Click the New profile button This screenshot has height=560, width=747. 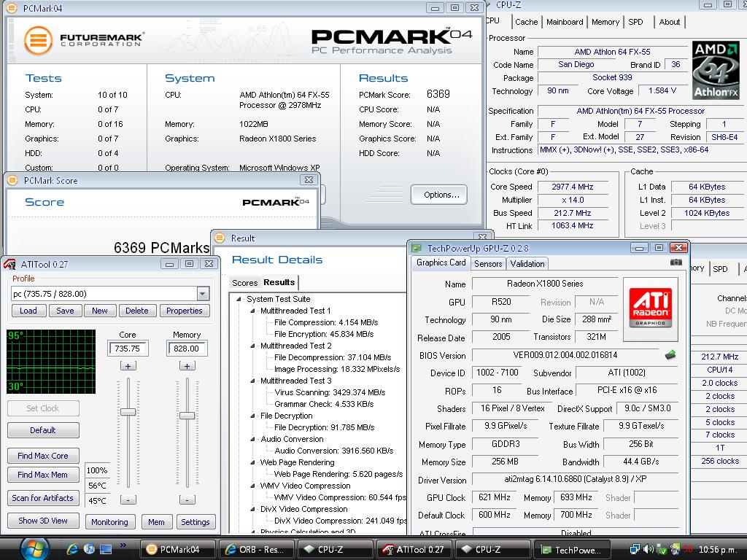(x=99, y=311)
